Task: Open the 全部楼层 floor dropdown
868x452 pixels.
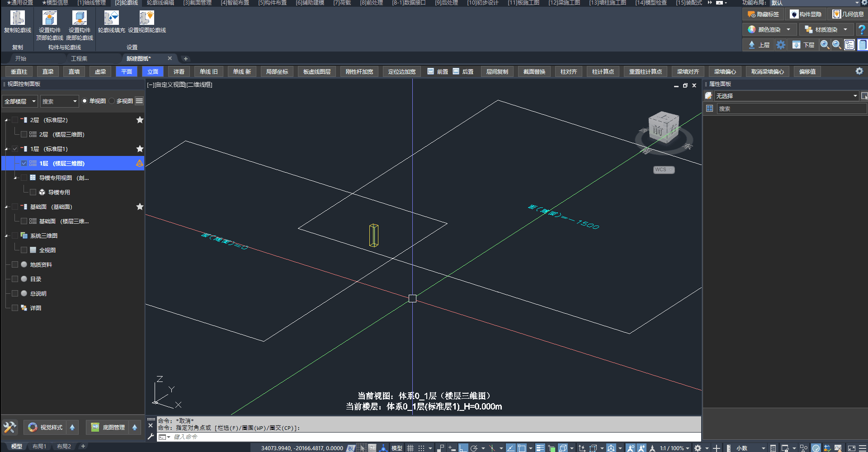Action: pyautogui.click(x=20, y=101)
